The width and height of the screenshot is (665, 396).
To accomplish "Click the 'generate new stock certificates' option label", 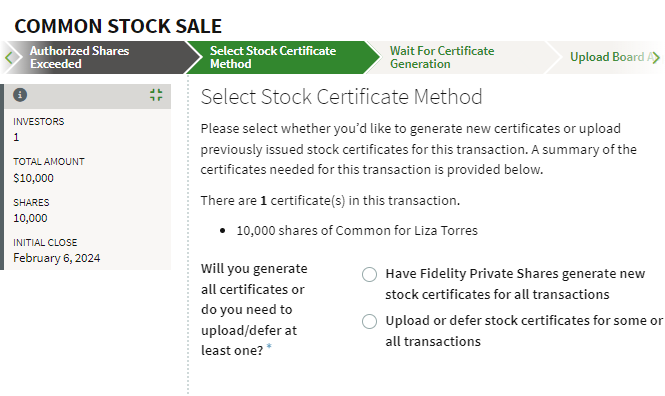I will (x=515, y=284).
